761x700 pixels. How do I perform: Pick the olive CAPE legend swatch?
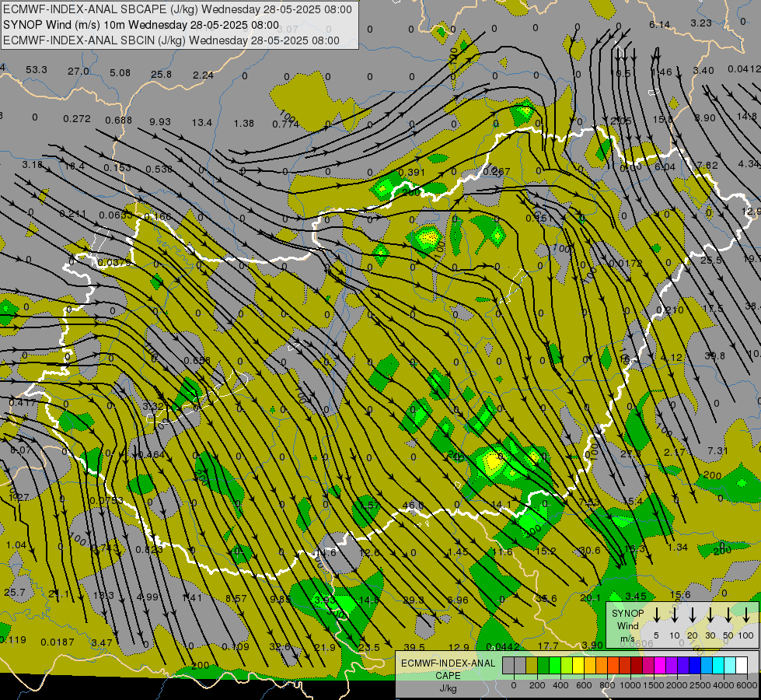click(532, 665)
